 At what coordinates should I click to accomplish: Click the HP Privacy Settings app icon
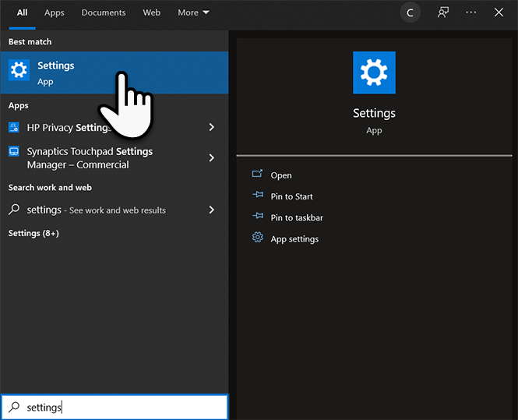coord(14,127)
